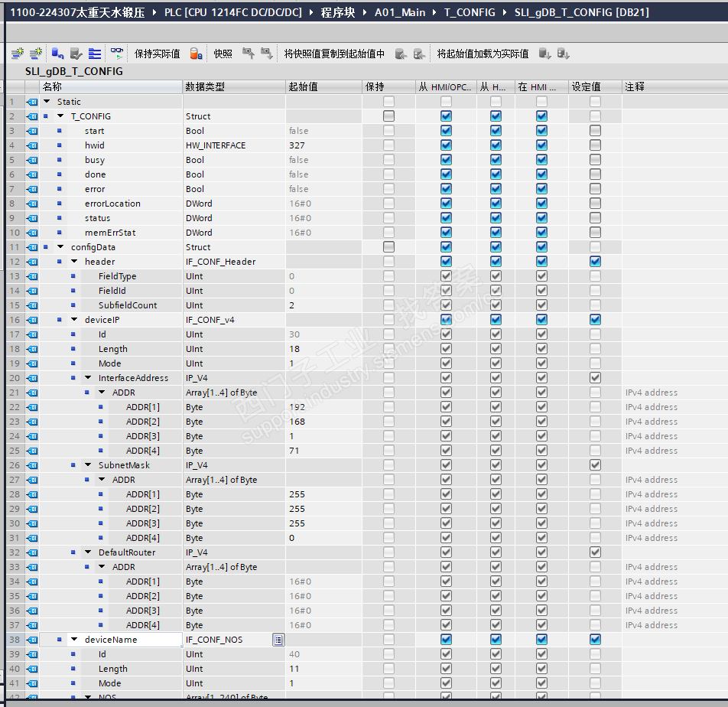Click the first icon right of 快照
Screen dimensions: 728x707
[x=248, y=54]
